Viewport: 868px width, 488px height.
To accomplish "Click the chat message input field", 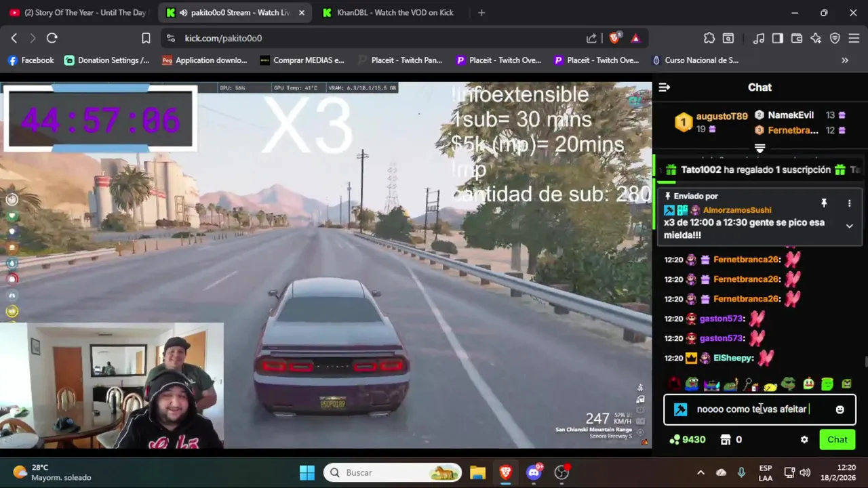I will tap(759, 409).
